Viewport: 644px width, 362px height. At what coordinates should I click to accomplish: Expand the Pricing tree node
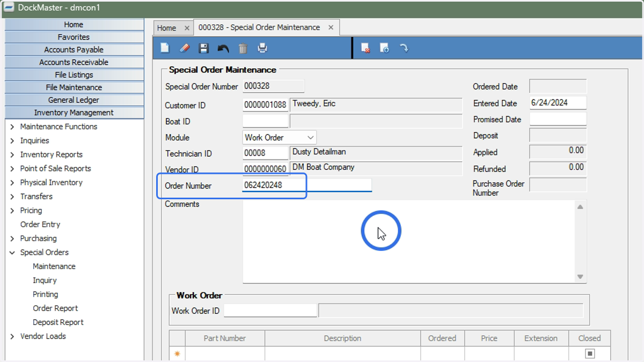click(x=12, y=211)
